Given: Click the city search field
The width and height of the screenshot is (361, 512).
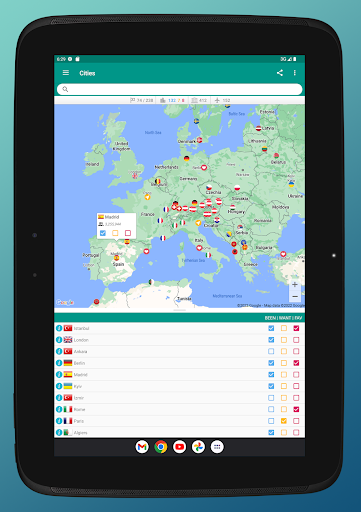Looking at the screenshot, I should click(x=179, y=89).
